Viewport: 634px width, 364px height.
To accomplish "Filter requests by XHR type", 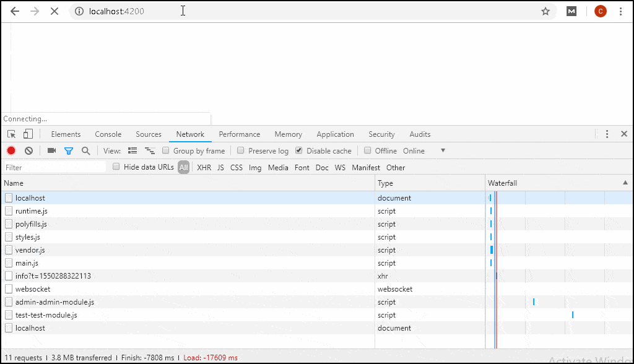I will 204,168.
